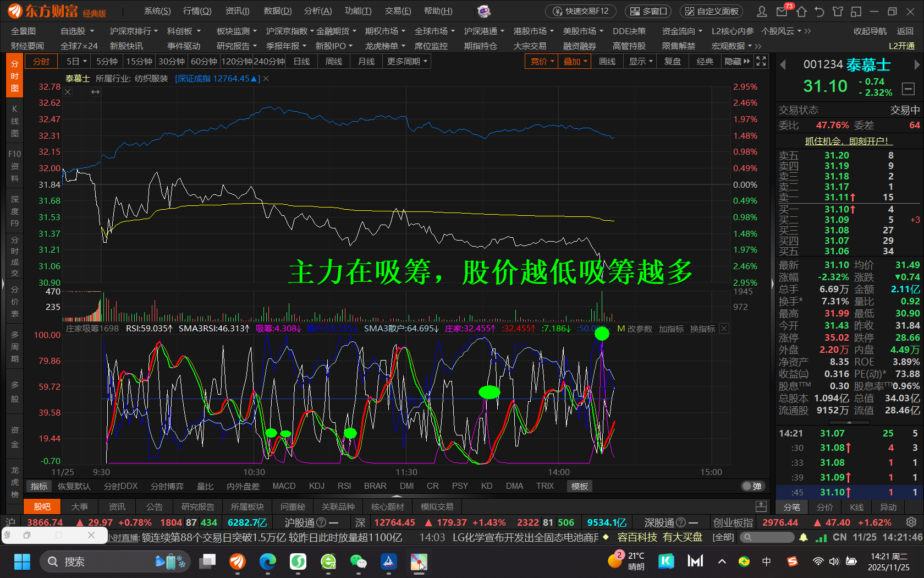924x578 pixels.
Task: Open the 分析(A) menu
Action: (317, 11)
